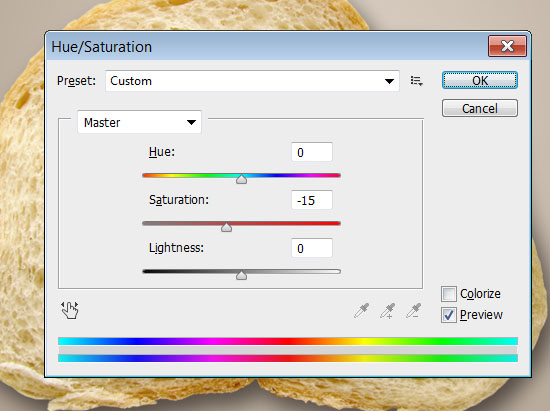Click the Hue value field
Image resolution: width=550 pixels, height=411 pixels.
311,152
